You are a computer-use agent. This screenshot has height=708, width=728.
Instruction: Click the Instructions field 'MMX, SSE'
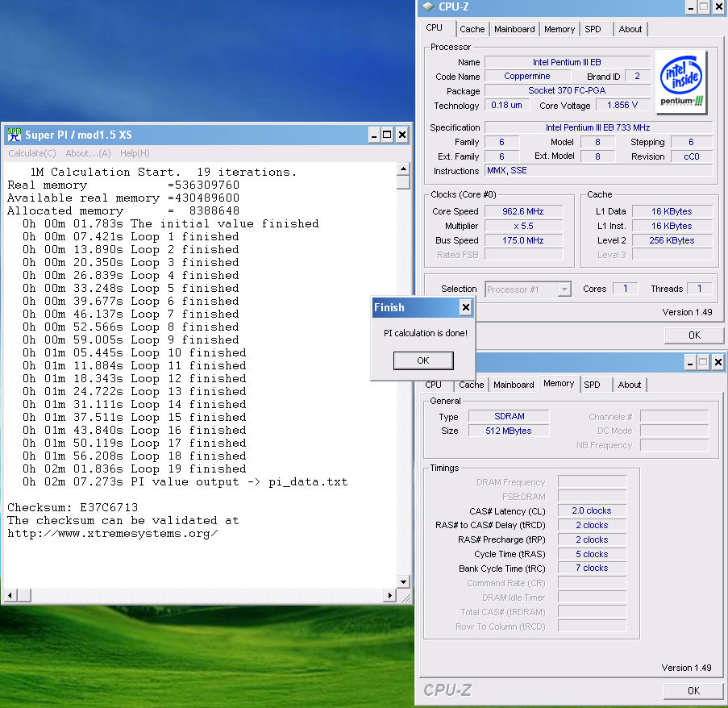598,170
